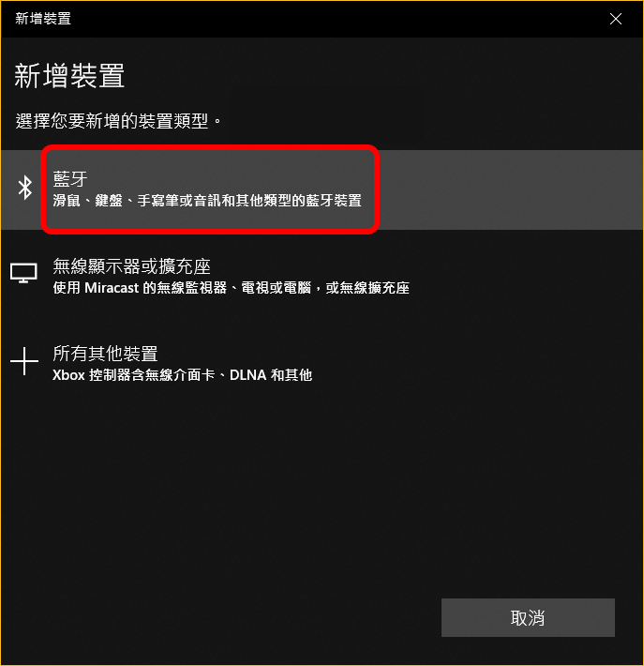Click the 藍牙裝置 ending of Bluetooth description

(334, 201)
